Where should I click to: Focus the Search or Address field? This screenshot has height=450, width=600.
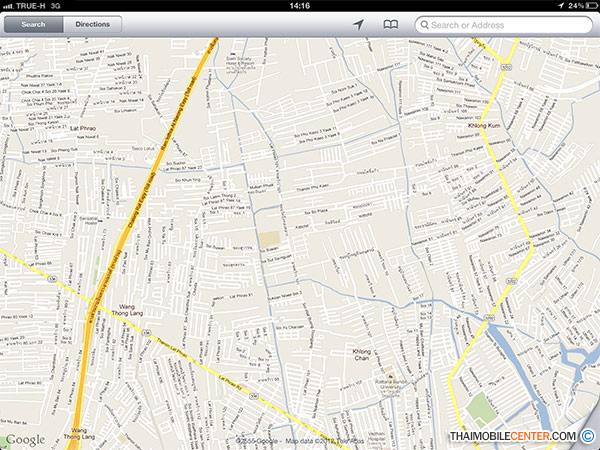510,24
